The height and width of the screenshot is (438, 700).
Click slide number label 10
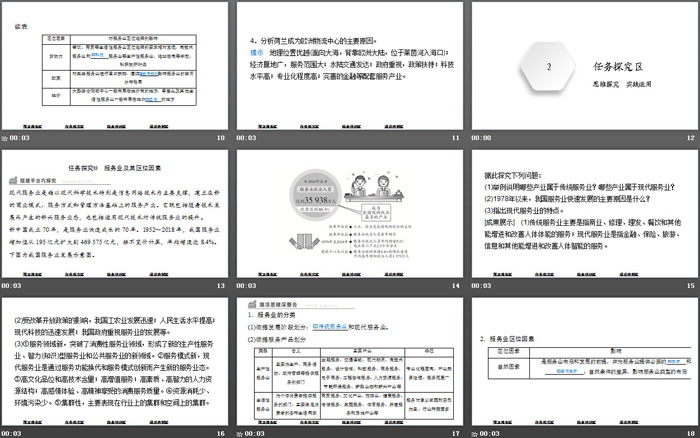pos(221,138)
